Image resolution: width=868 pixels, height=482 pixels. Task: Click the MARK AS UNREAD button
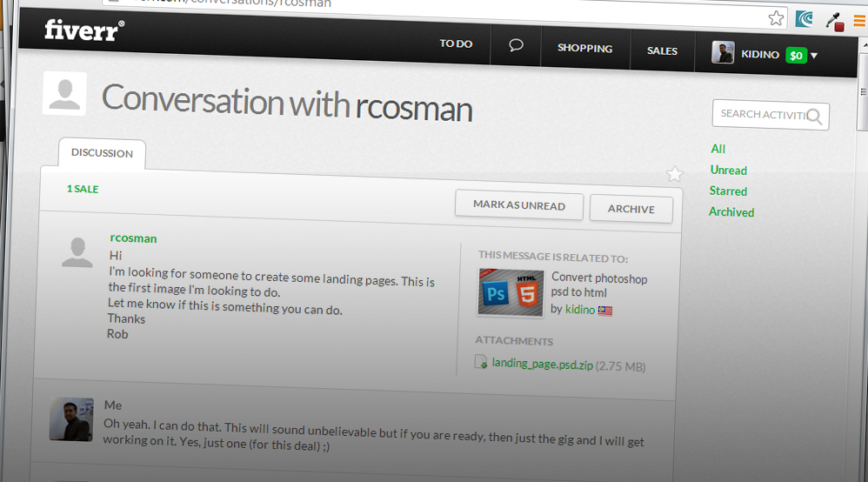point(518,205)
